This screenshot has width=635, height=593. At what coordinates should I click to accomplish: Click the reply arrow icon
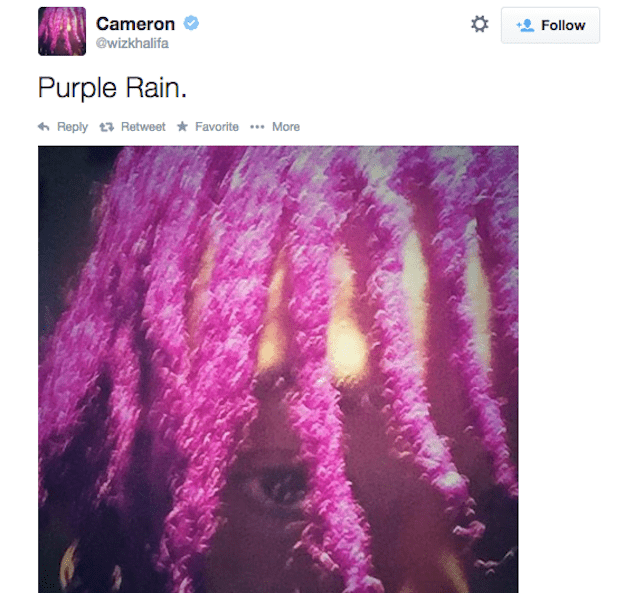(43, 127)
